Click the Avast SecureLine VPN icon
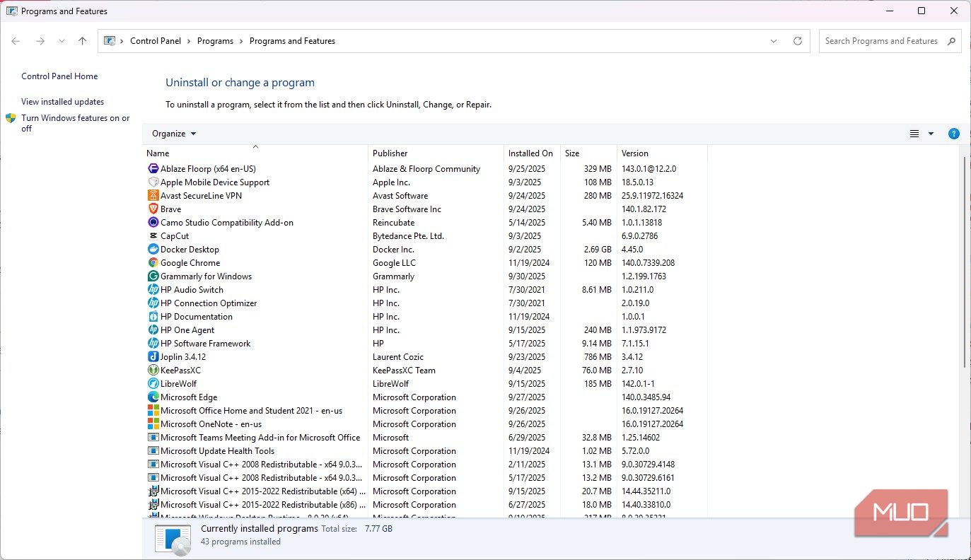This screenshot has width=971, height=560. 153,196
